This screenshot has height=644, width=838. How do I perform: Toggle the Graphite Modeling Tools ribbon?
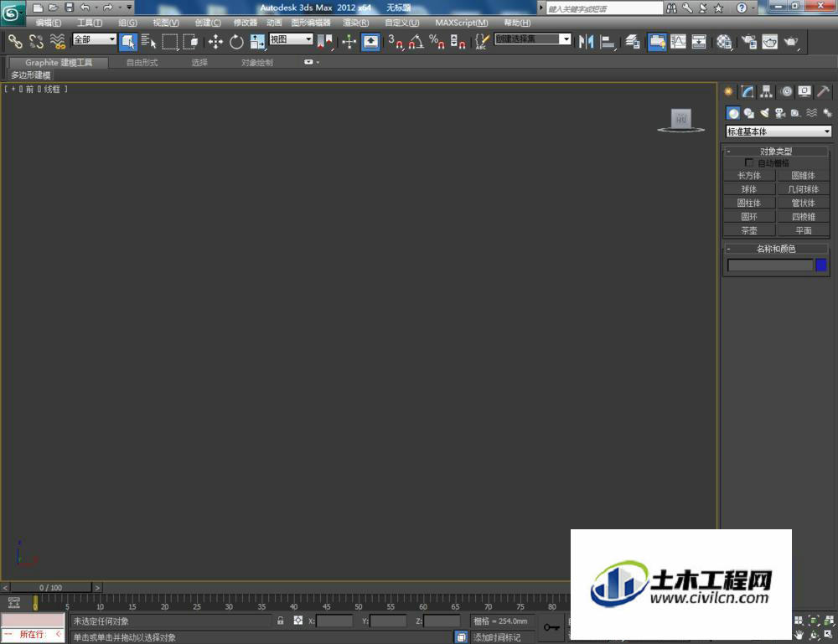point(657,41)
